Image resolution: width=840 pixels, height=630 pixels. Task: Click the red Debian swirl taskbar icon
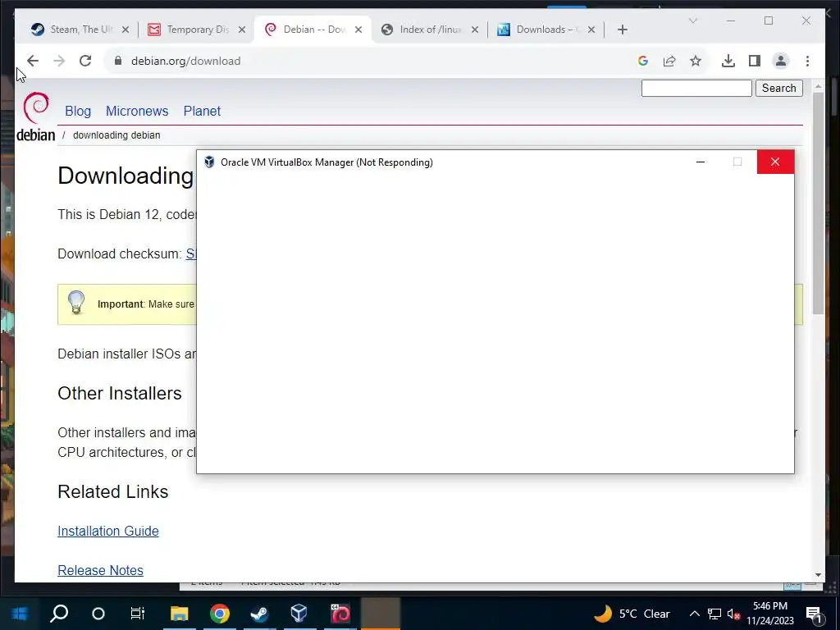[x=340, y=614]
